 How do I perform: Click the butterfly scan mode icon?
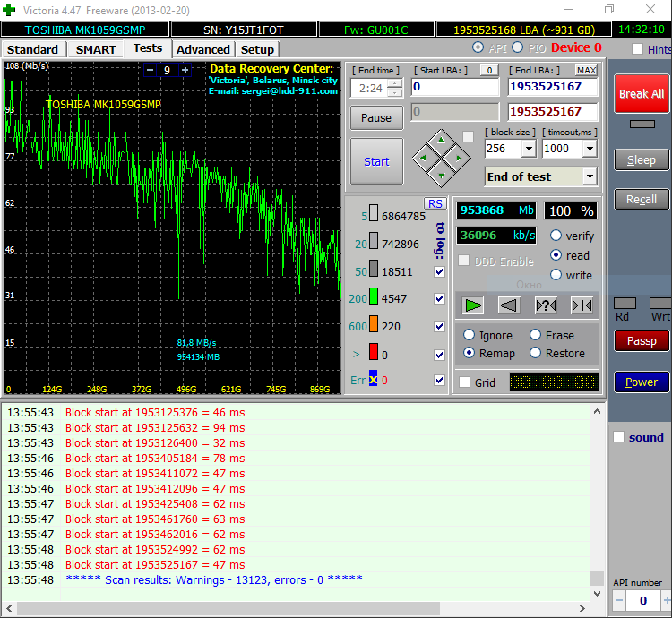coord(582,305)
